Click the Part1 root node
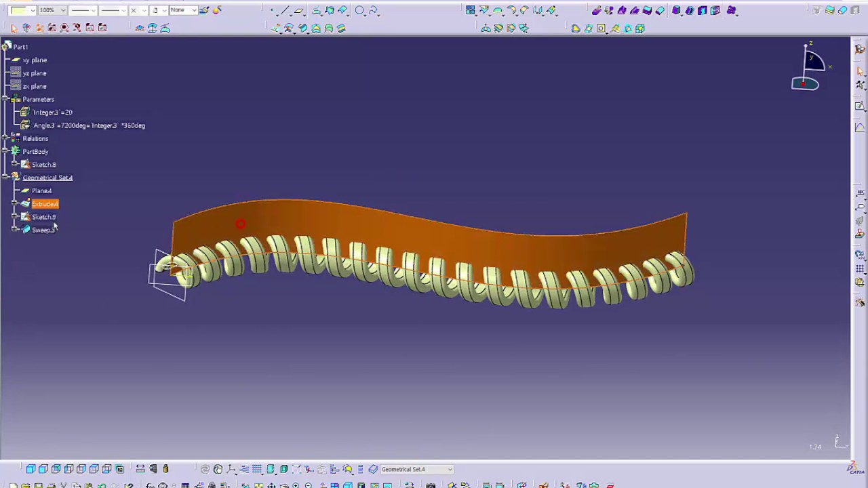 click(x=20, y=47)
